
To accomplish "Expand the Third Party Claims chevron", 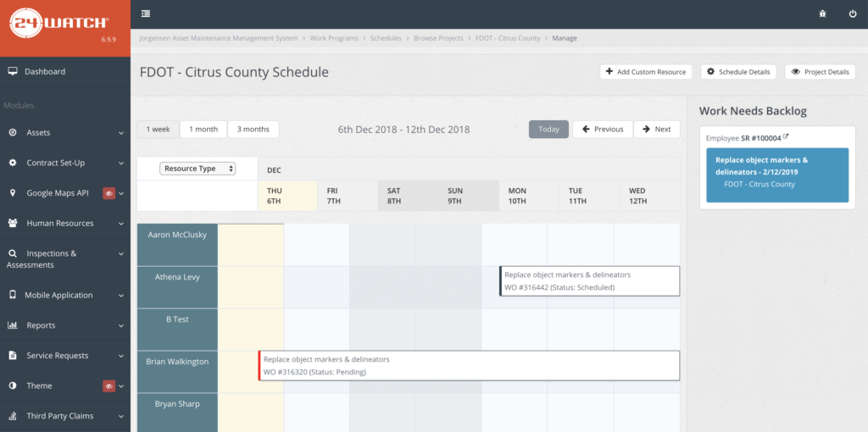I will 121,417.
